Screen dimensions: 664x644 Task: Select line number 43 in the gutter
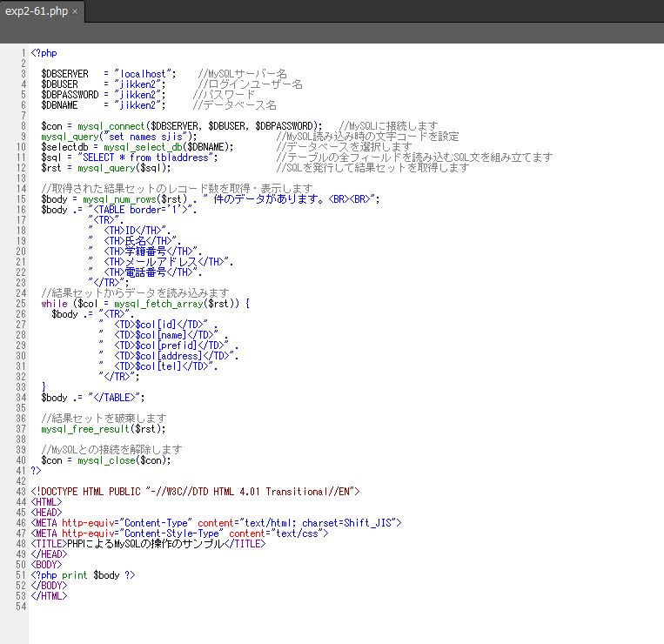coord(19,492)
